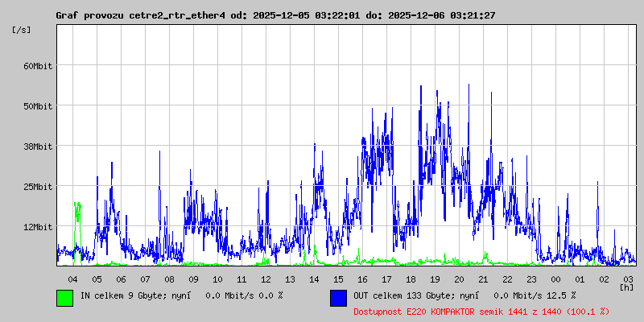The height and width of the screenshot is (322, 644).
Task: Click the [h] hour unit label
Action: click(626, 287)
